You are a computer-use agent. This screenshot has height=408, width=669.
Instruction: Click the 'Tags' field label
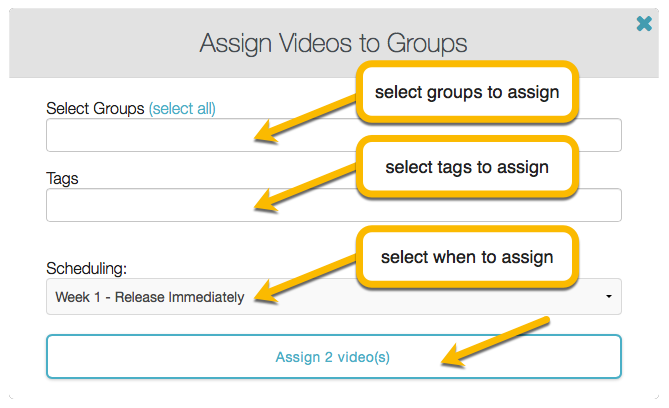click(x=62, y=178)
